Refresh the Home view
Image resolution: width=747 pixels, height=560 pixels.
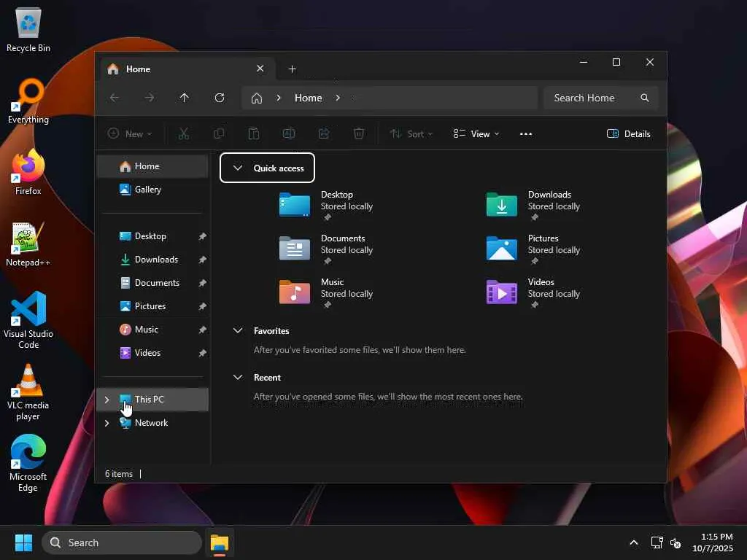pyautogui.click(x=220, y=98)
